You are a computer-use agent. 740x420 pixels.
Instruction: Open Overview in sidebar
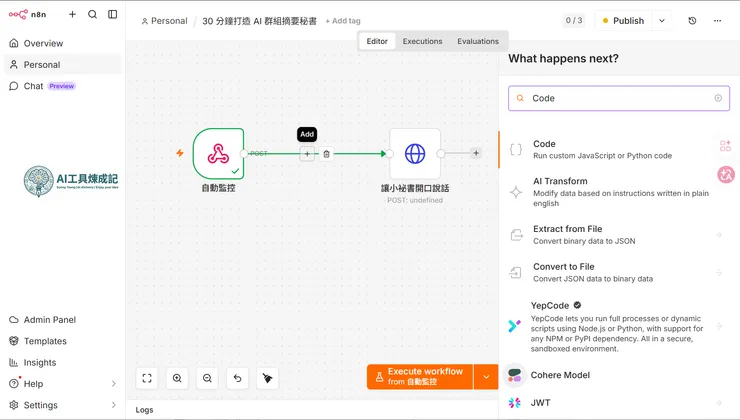click(x=63, y=43)
